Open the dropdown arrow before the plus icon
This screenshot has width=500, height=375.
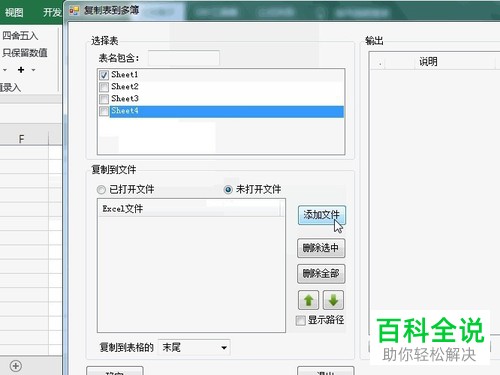tap(5, 70)
